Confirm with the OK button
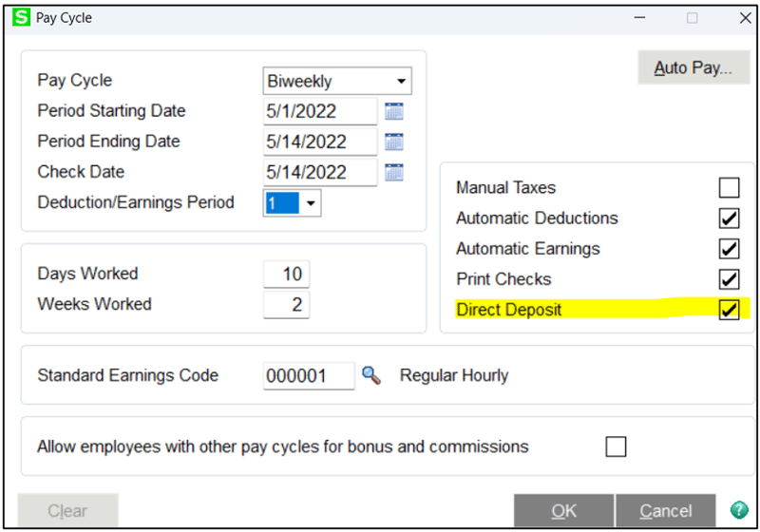Image resolution: width=760 pixels, height=532 pixels. [563, 511]
